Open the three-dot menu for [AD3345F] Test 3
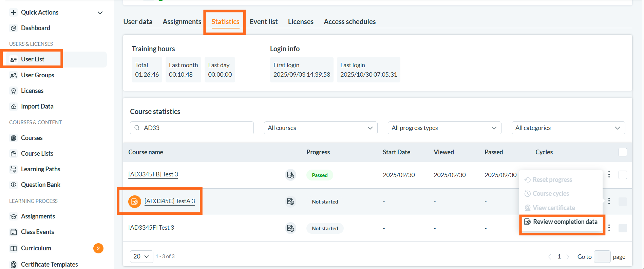This screenshot has width=644, height=269. tap(609, 228)
